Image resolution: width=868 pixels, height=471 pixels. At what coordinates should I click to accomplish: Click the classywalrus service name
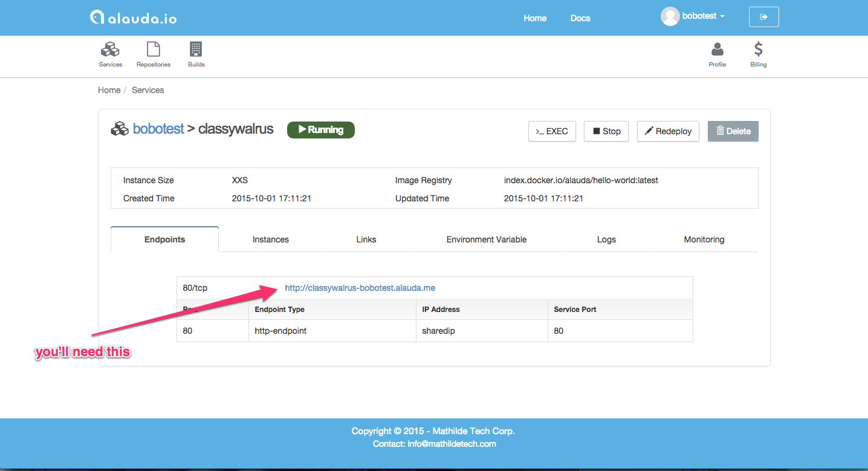pos(236,129)
